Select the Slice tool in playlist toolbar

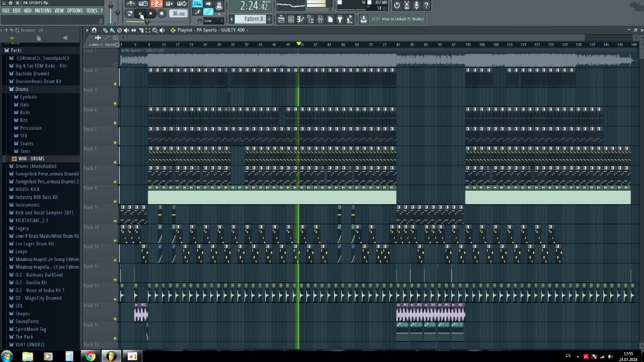tap(141, 30)
